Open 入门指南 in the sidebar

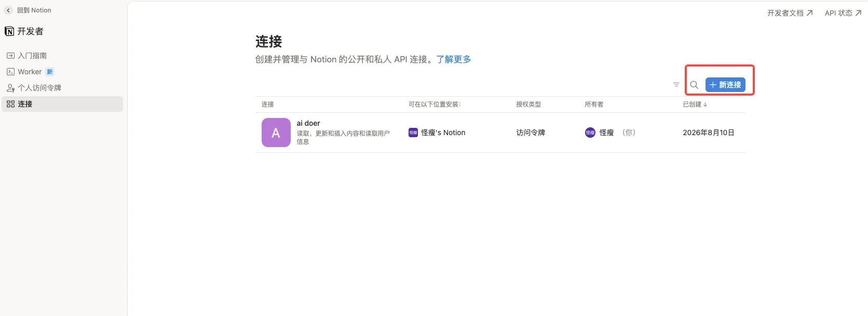[62, 56]
